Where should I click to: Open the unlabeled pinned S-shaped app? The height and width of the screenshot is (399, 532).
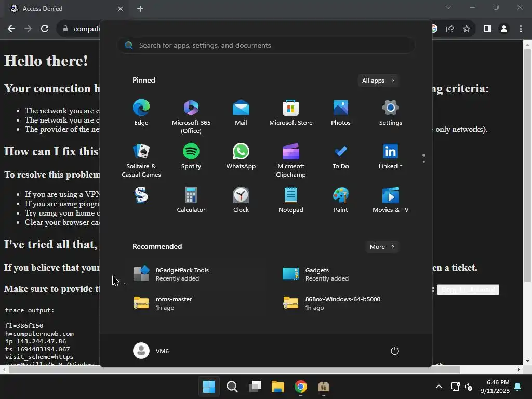[141, 195]
